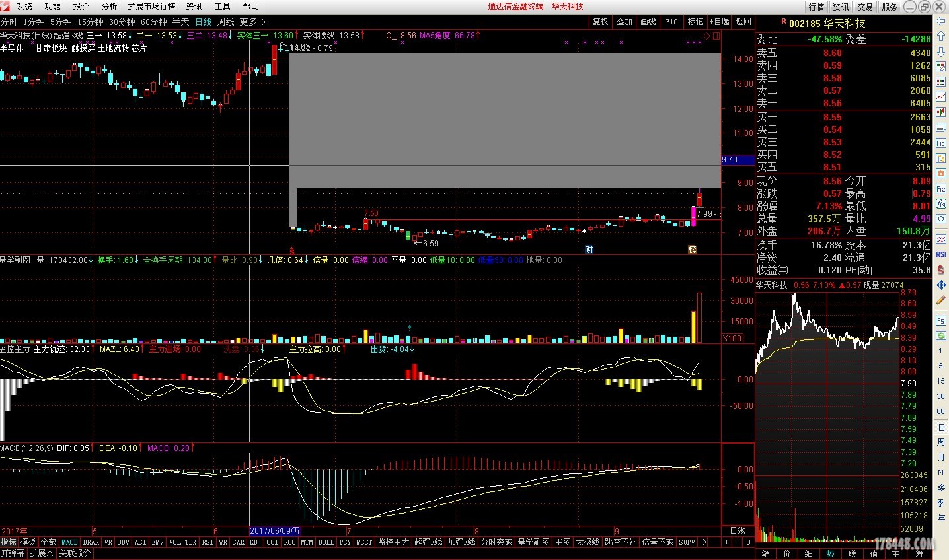Select monthly 月 period in sidebar
The image size is (949, 560).
[940, 457]
